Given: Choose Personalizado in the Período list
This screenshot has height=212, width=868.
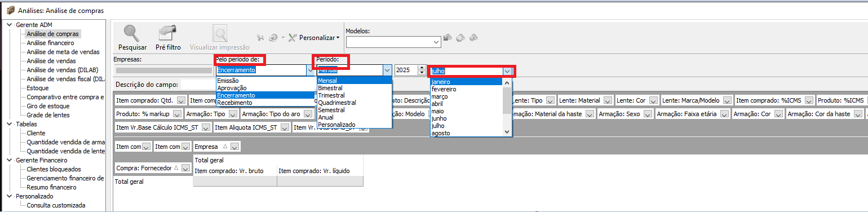Looking at the screenshot, I should coord(354,125).
